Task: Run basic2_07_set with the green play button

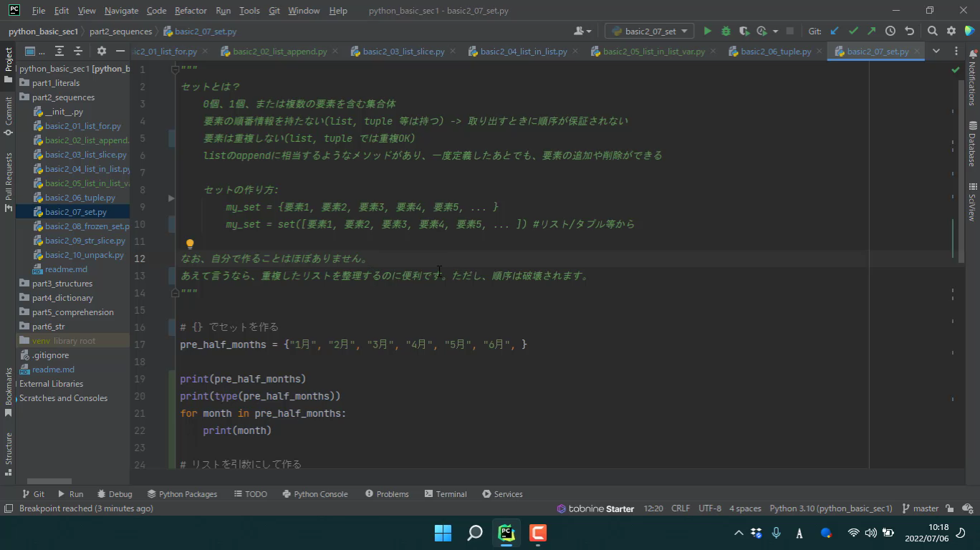Action: [x=707, y=31]
